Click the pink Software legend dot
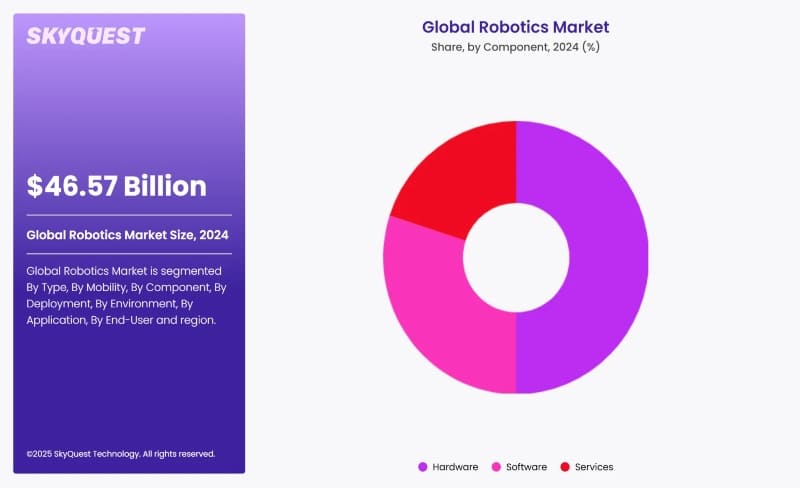Image resolution: width=800 pixels, height=488 pixels. click(x=495, y=467)
